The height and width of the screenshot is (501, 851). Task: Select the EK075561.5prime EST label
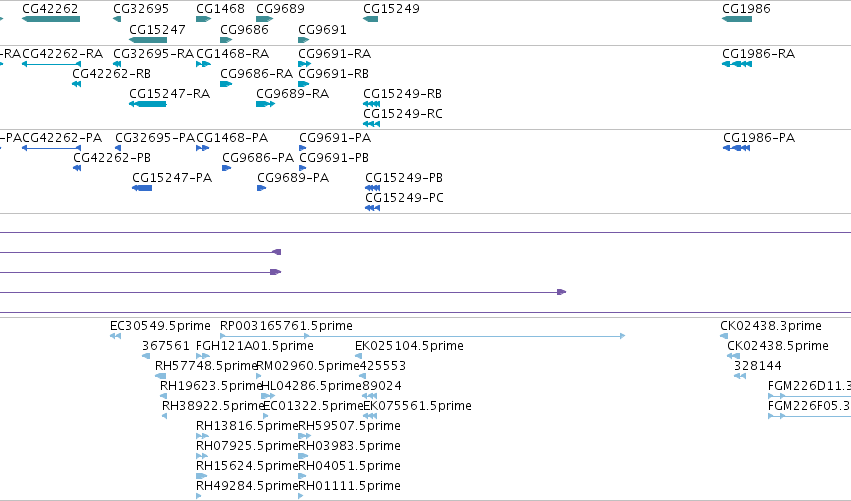417,406
